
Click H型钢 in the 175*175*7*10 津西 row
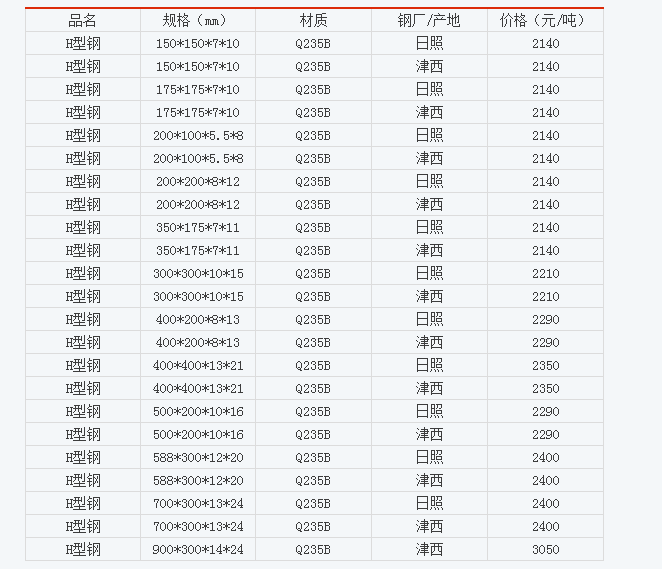tap(83, 112)
